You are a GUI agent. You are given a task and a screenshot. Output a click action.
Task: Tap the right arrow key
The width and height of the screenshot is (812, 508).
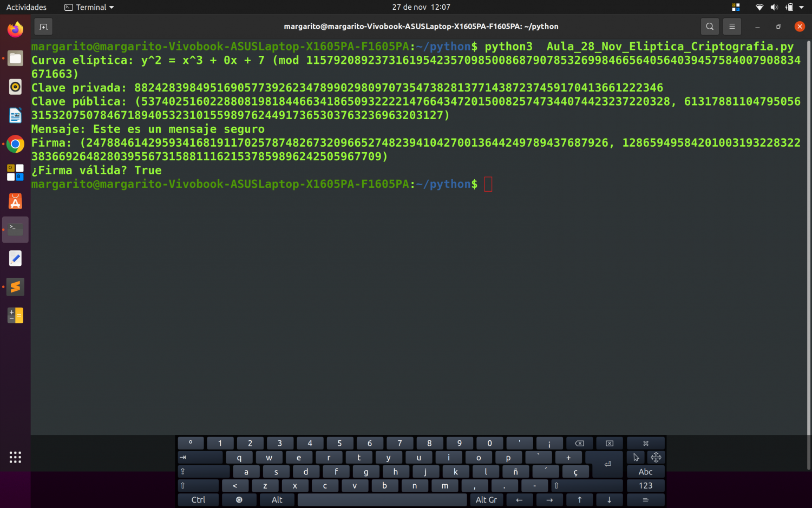pyautogui.click(x=549, y=499)
